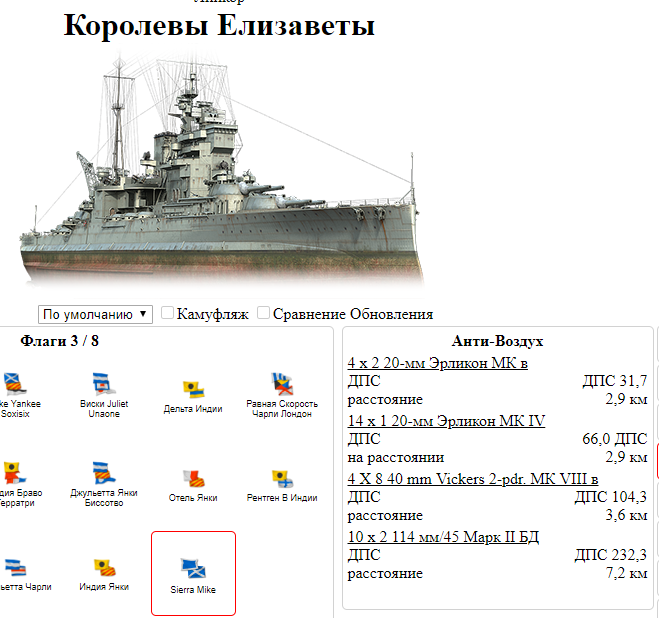Select the Отель Янки flag
Screen dimensions: 659x618
pyautogui.click(x=193, y=483)
